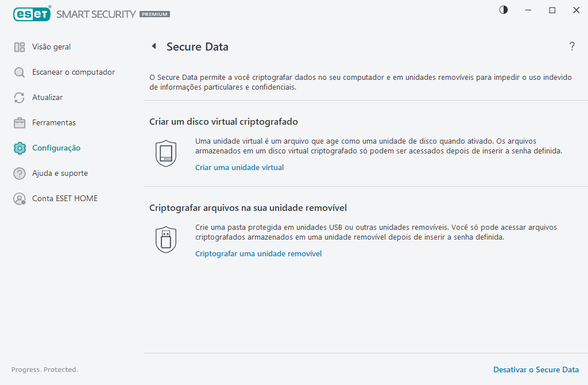Select the Escanear o computador magnifier icon
The height and width of the screenshot is (385, 588).
[19, 72]
